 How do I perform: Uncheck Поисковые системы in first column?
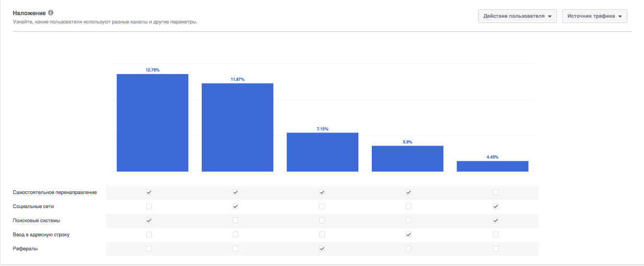pos(149,221)
